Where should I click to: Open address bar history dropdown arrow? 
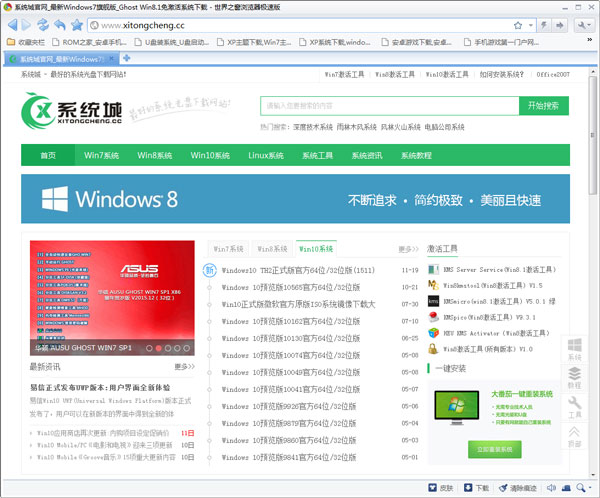tap(531, 25)
